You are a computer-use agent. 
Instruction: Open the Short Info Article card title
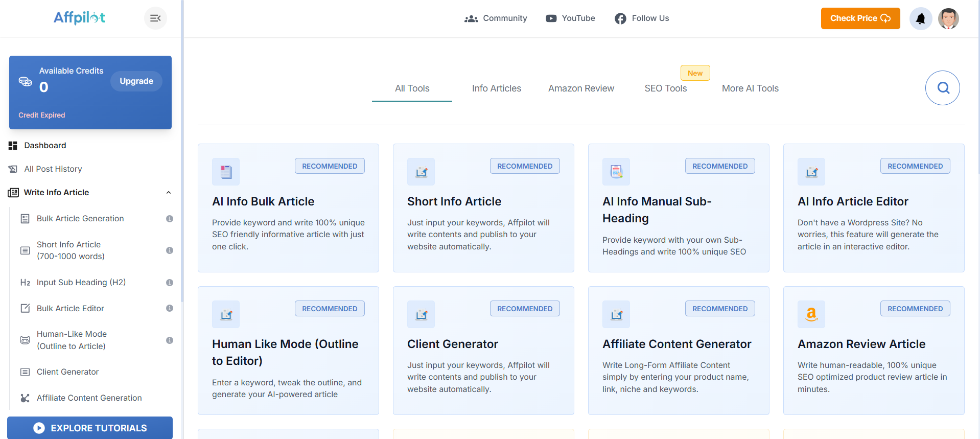point(454,201)
